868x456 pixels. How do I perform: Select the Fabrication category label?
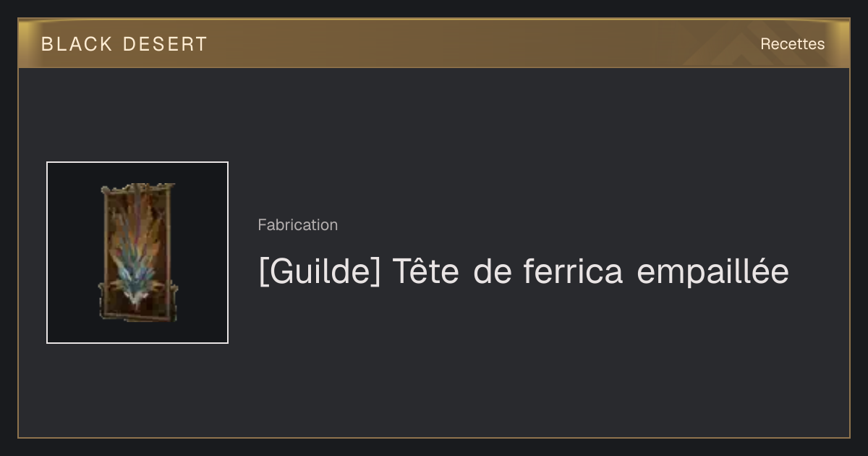click(x=297, y=225)
